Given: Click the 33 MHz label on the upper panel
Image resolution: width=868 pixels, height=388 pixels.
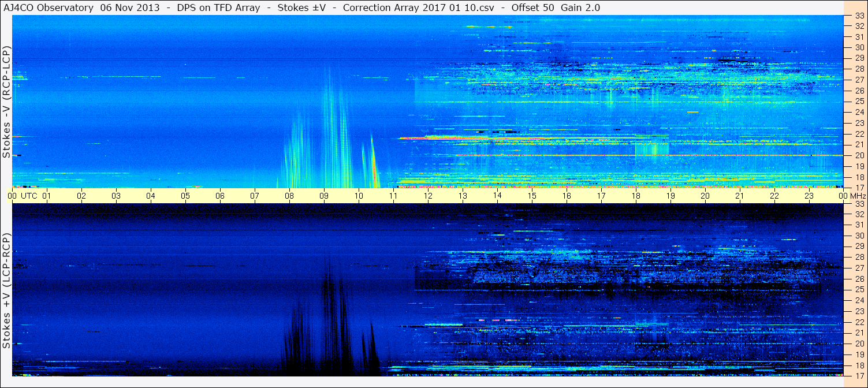Looking at the screenshot, I should pos(859,16).
